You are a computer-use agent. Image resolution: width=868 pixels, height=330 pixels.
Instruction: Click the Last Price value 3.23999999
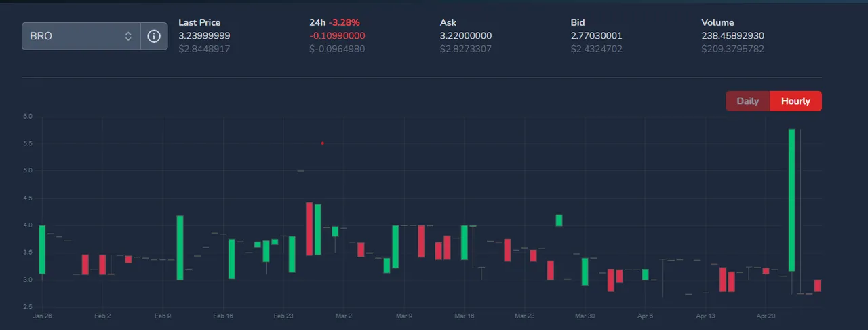(x=204, y=35)
